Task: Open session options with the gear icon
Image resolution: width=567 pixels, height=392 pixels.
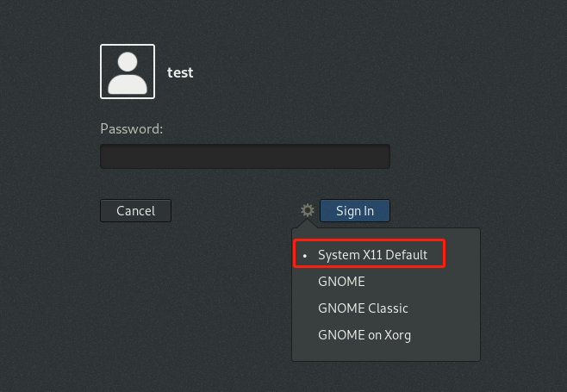Action: point(307,210)
